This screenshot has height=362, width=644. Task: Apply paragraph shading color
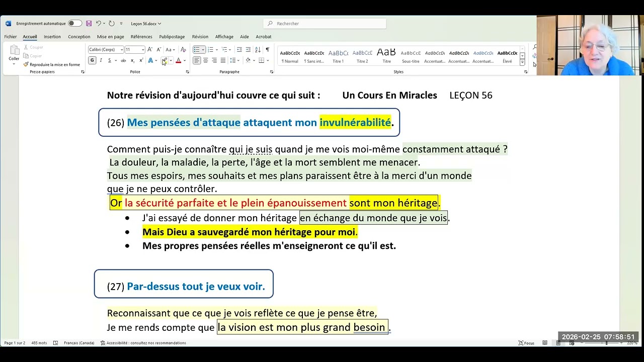pyautogui.click(x=248, y=60)
